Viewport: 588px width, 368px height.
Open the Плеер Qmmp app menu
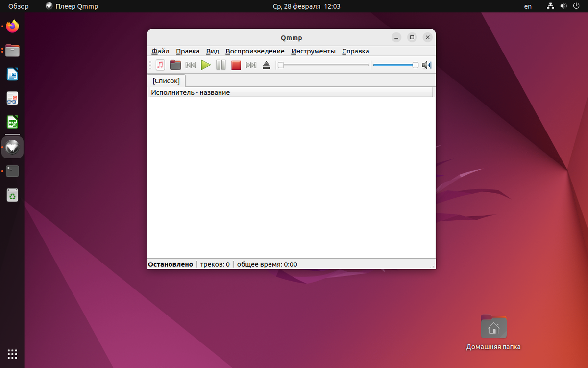point(72,6)
